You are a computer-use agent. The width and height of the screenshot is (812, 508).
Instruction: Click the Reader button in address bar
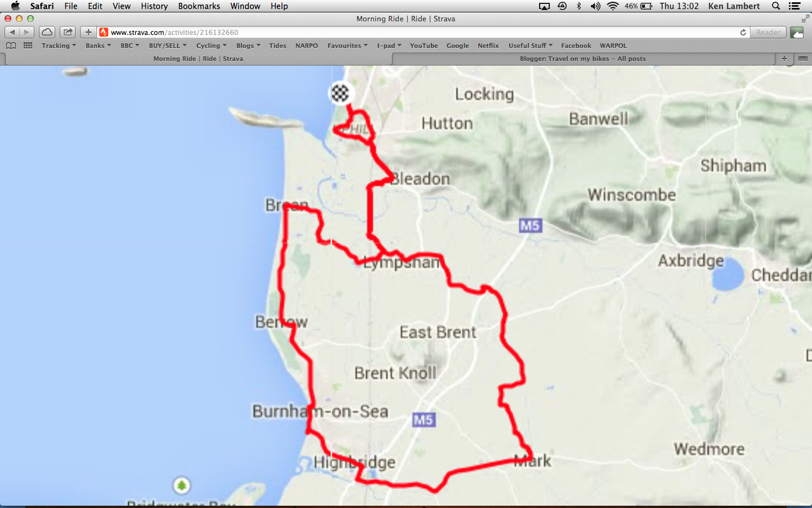(768, 32)
